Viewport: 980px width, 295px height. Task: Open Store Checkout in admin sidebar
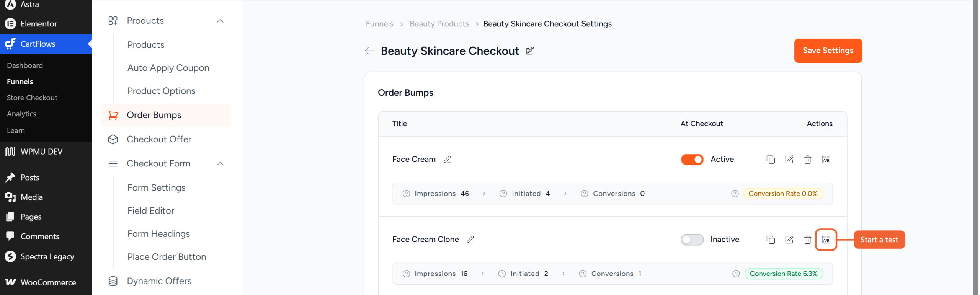pos(32,98)
